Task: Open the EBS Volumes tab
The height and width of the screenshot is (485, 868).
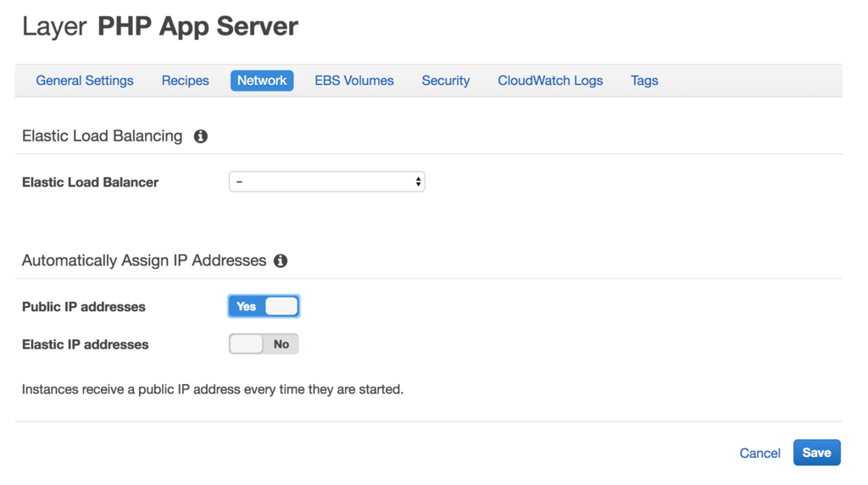Action: click(x=354, y=81)
